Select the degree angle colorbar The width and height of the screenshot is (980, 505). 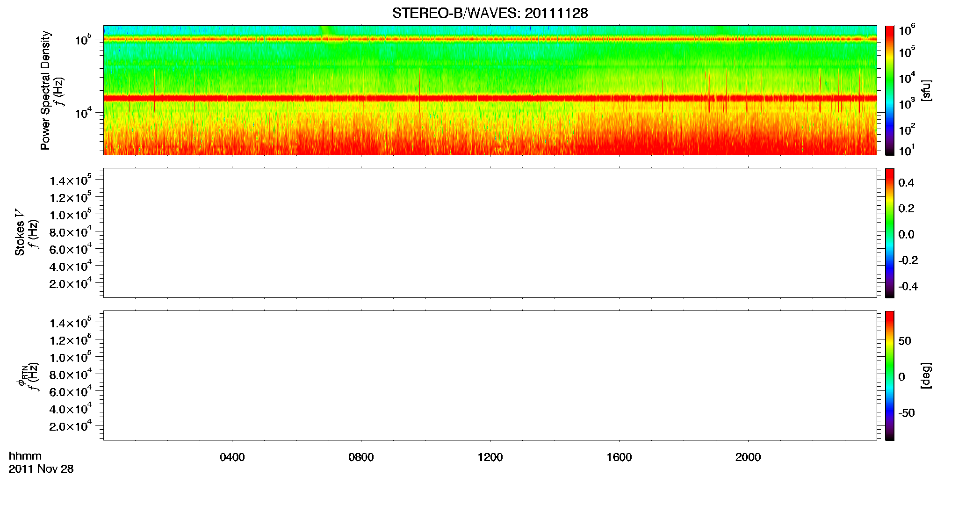tap(890, 375)
